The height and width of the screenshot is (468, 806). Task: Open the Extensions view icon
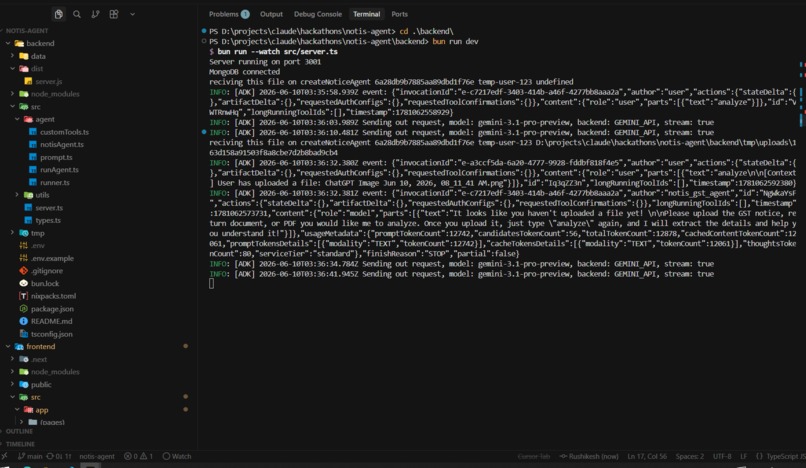(x=114, y=14)
